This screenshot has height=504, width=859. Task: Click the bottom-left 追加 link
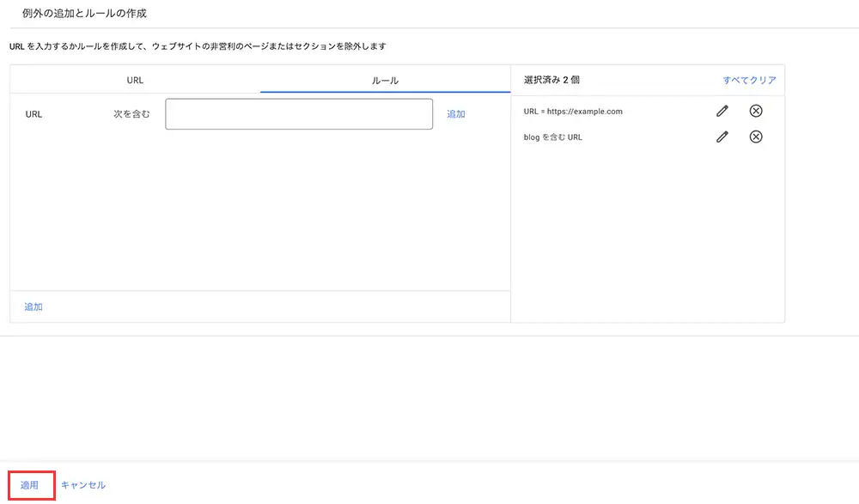click(34, 307)
